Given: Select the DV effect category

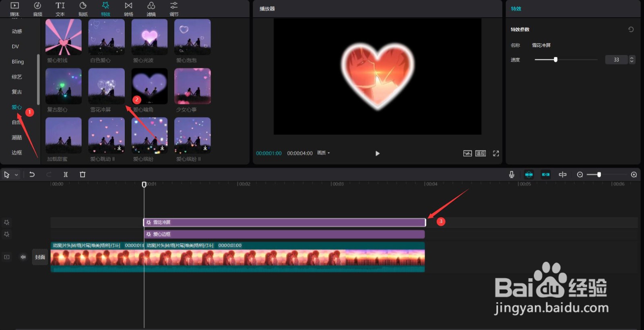Looking at the screenshot, I should tap(15, 47).
